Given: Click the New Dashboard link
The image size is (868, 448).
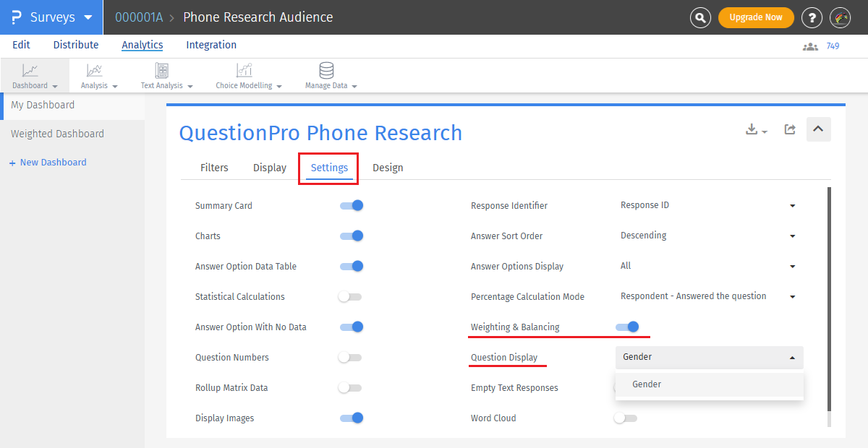Looking at the screenshot, I should pyautogui.click(x=53, y=163).
